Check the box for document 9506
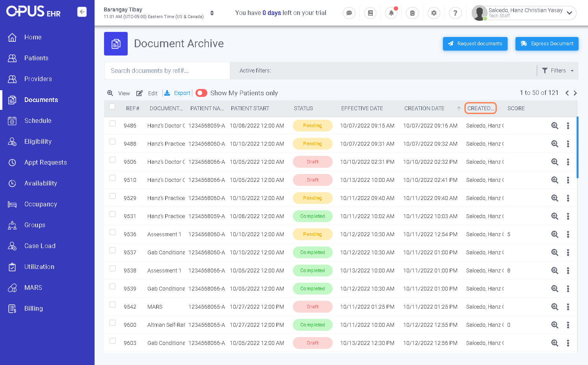 (x=113, y=160)
